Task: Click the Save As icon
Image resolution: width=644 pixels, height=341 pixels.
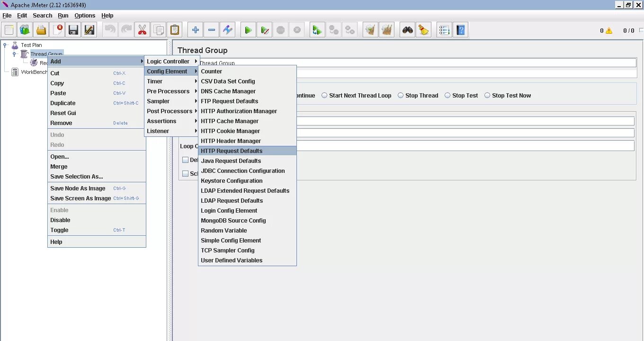Action: [89, 30]
